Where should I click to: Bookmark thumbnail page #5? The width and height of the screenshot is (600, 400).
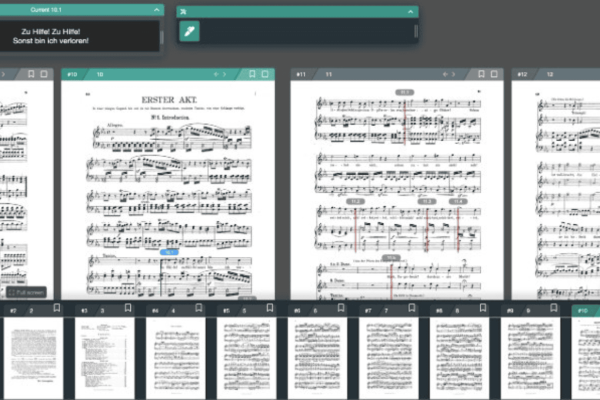click(x=270, y=308)
